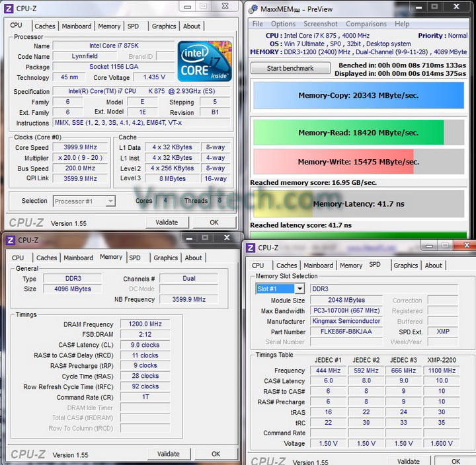Viewport: 476px width, 465px height.
Task: Click the QPI Link 3599.9 MHz value
Action: (x=80, y=178)
